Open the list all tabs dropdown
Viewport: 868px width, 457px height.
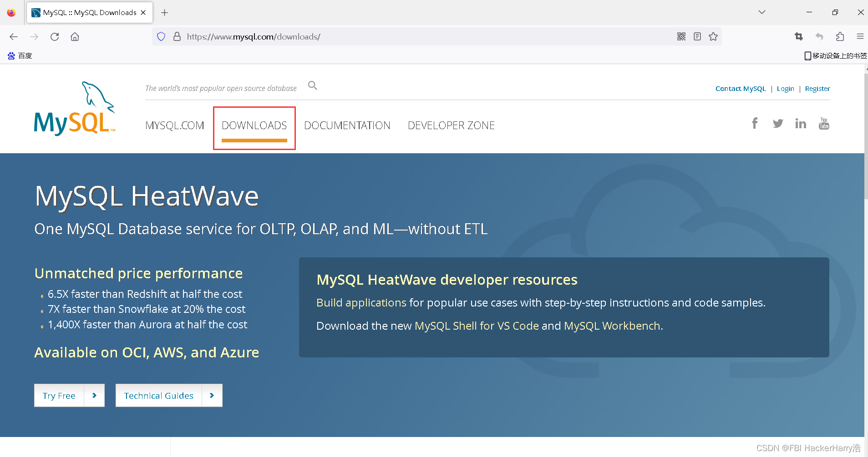point(762,12)
